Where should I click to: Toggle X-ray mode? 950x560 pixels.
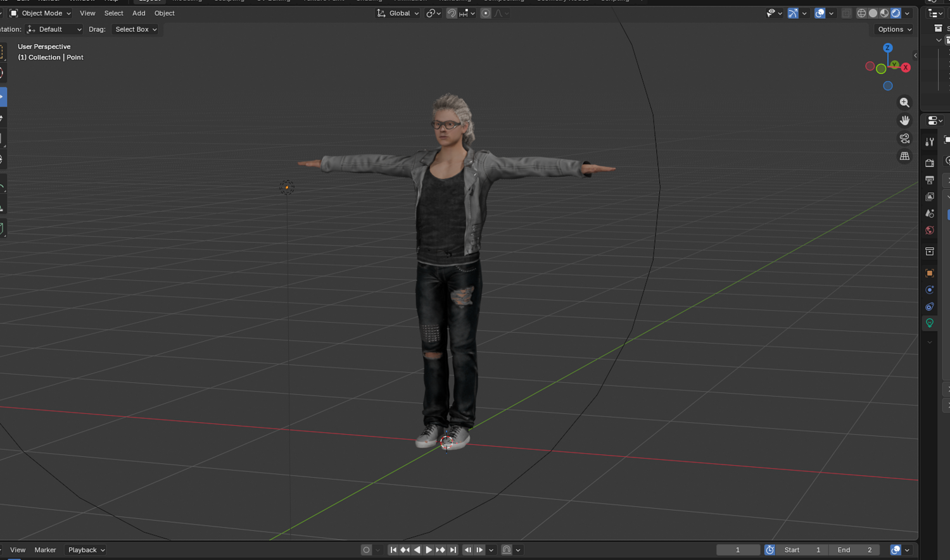[x=847, y=13]
